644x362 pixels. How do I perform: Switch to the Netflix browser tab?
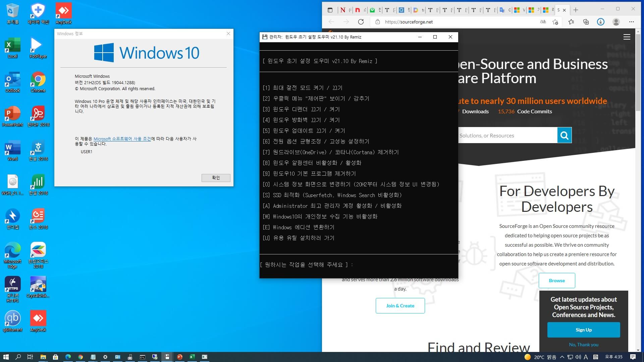345,10
